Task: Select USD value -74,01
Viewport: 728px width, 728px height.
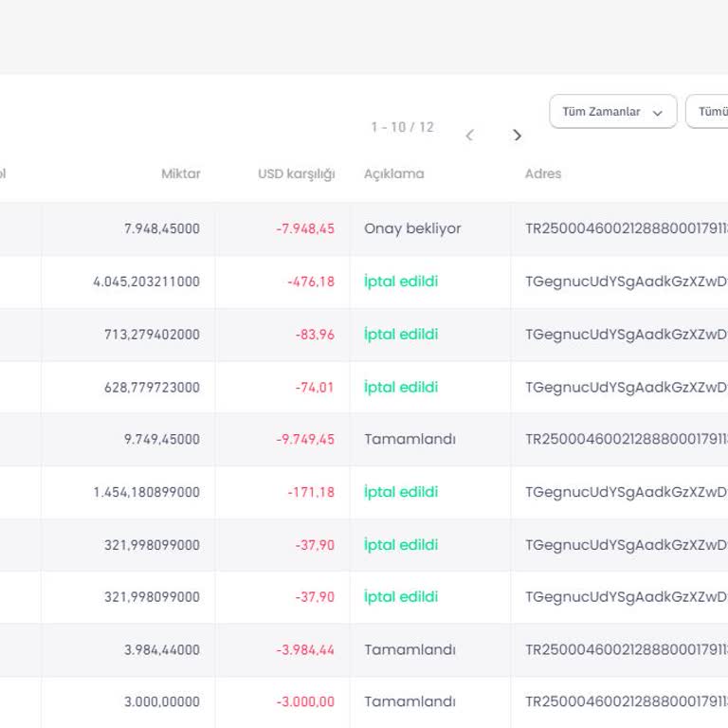Action: point(316,387)
